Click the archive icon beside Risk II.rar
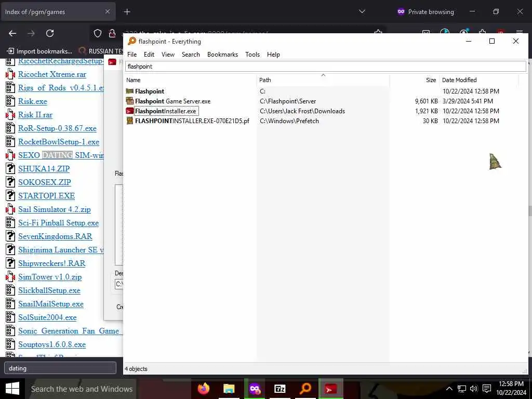The height and width of the screenshot is (399, 532). tap(10, 115)
